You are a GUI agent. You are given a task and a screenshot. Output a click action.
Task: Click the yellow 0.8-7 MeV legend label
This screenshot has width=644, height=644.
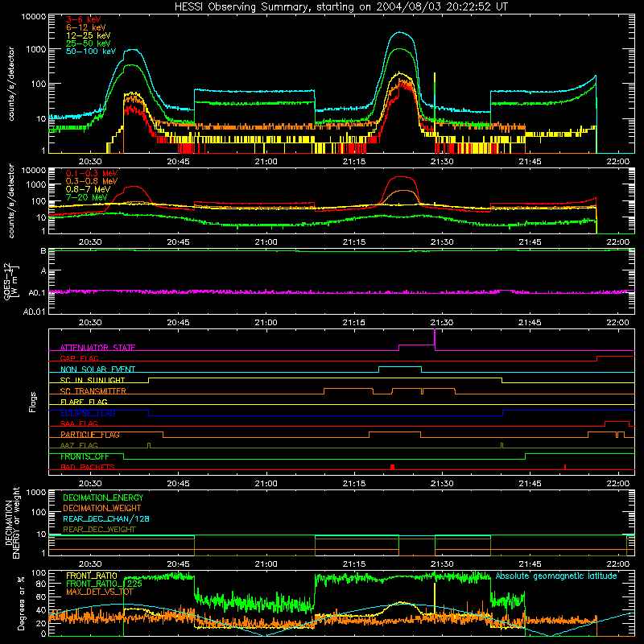(88, 189)
